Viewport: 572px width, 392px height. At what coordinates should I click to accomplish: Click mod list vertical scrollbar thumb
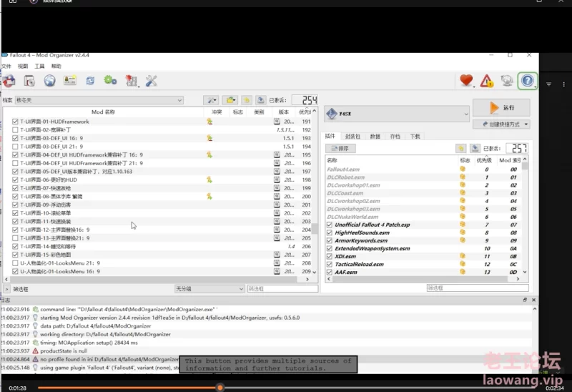(x=314, y=228)
